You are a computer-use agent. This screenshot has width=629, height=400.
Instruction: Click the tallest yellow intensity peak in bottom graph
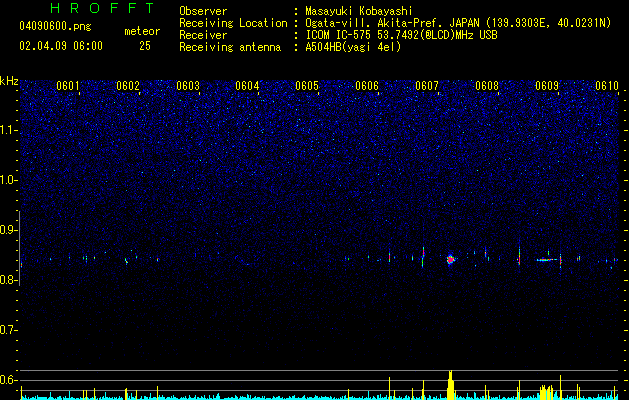(x=450, y=385)
